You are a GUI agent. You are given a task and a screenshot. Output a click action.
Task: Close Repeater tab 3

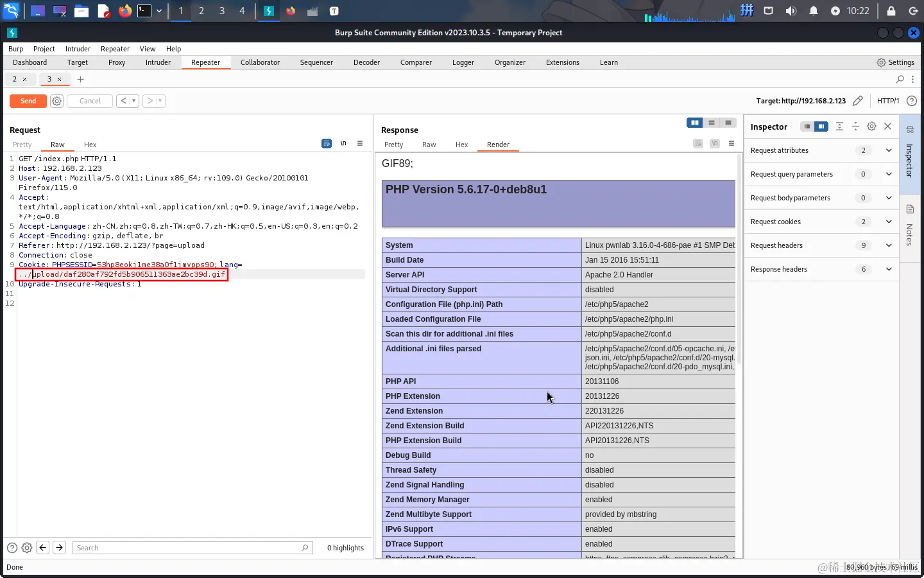click(60, 79)
